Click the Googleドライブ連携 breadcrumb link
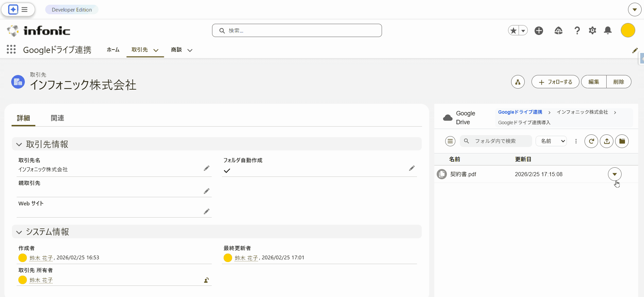The height and width of the screenshot is (297, 644). point(520,112)
